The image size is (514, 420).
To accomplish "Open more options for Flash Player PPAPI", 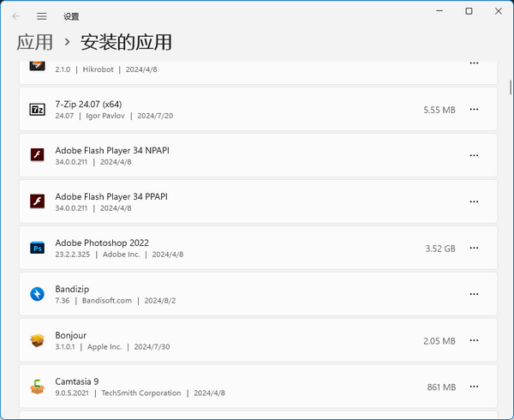I will (474, 201).
